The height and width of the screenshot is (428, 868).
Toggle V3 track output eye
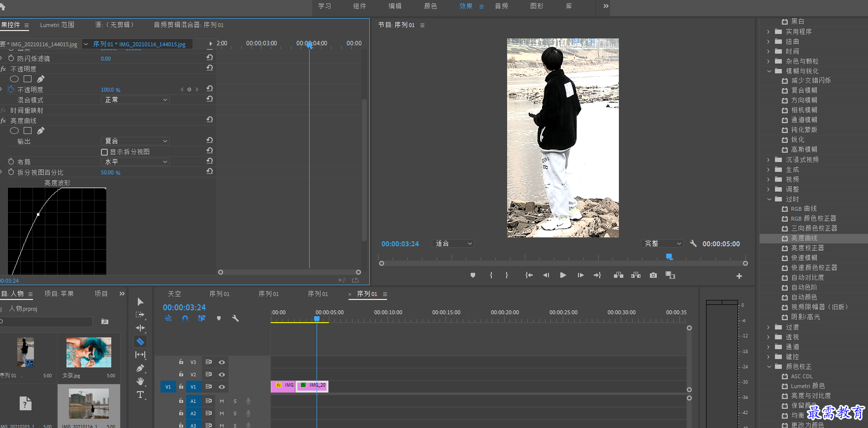click(x=222, y=362)
